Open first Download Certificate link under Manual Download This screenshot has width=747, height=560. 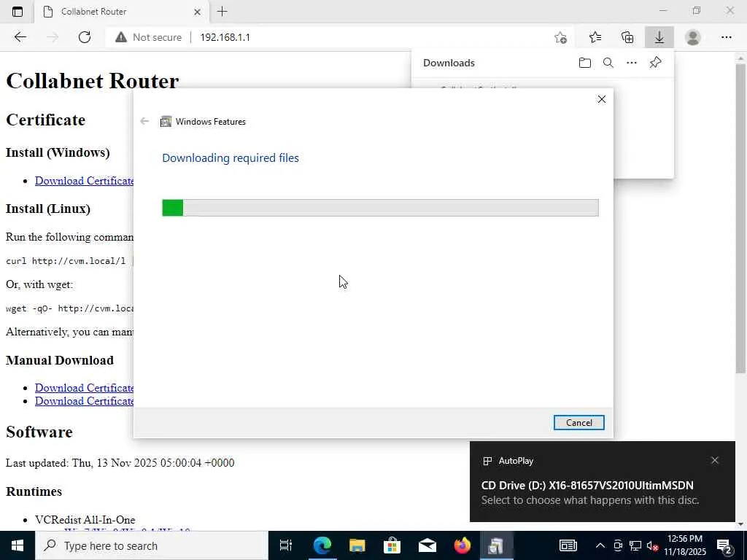pyautogui.click(x=85, y=388)
